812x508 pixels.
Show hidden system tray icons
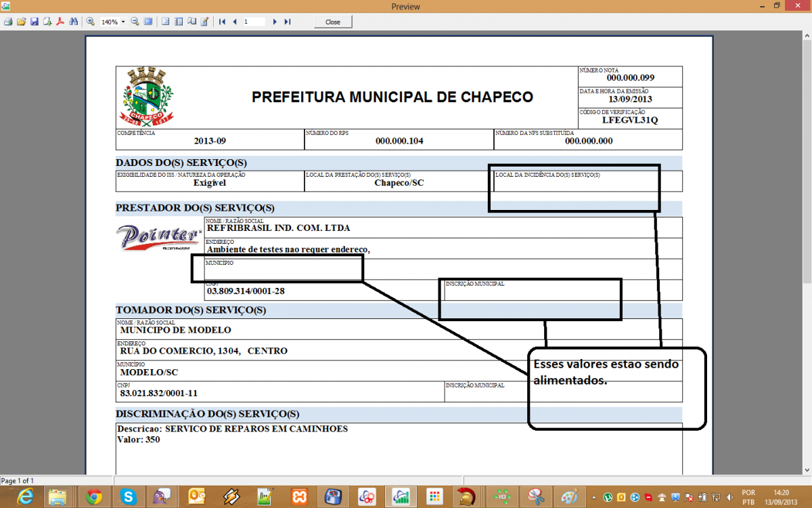(595, 497)
